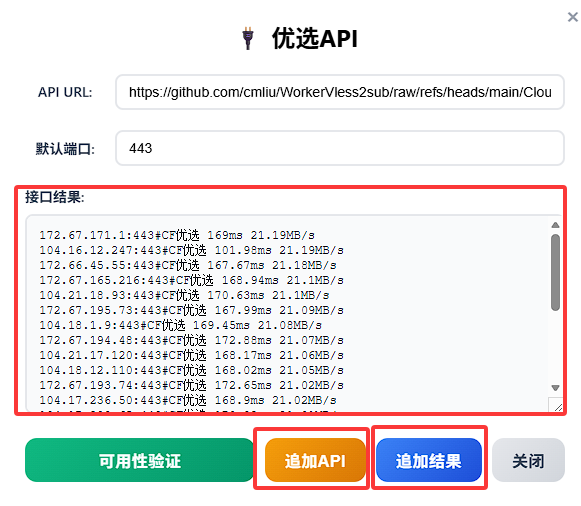Click the results box scrollbar thumb
581x506 pixels.
[x=555, y=272]
